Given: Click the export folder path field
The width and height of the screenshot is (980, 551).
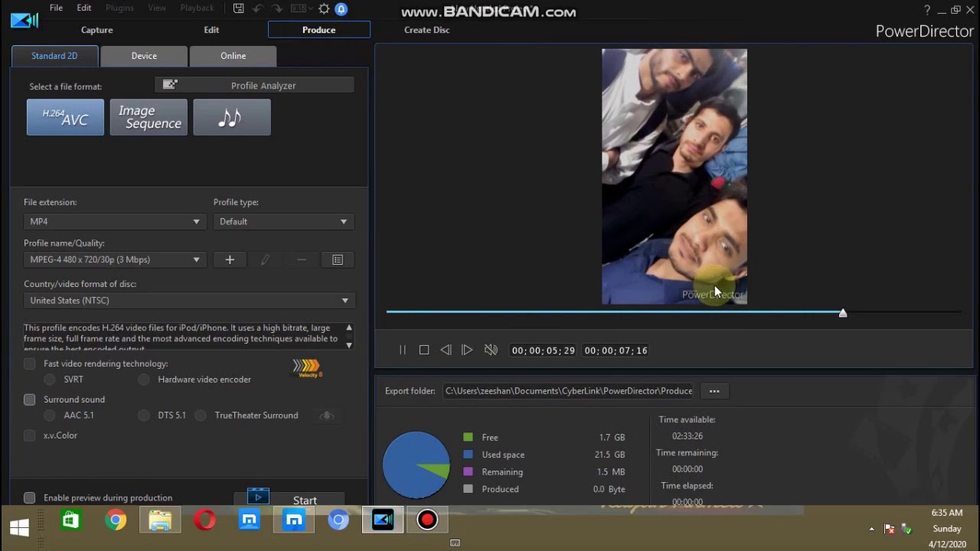Looking at the screenshot, I should (569, 391).
